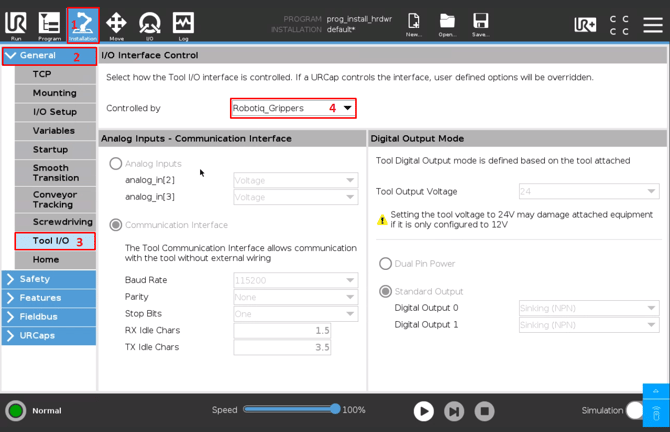Open the Tool Output Voltage dropdown
Image resolution: width=670 pixels, height=432 pixels.
pyautogui.click(x=589, y=191)
